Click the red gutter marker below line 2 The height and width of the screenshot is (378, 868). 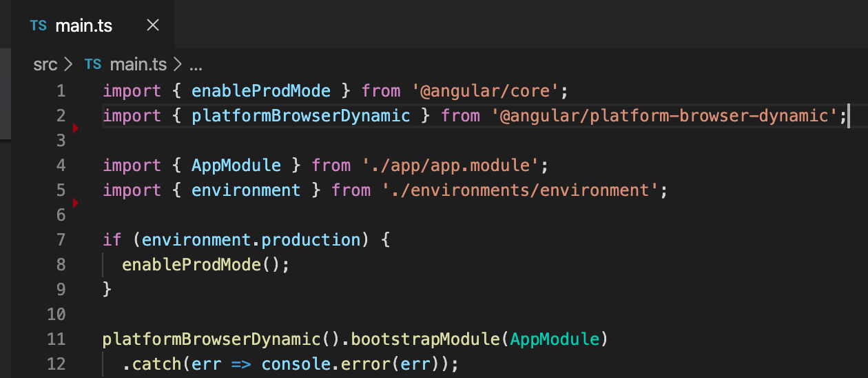click(75, 128)
